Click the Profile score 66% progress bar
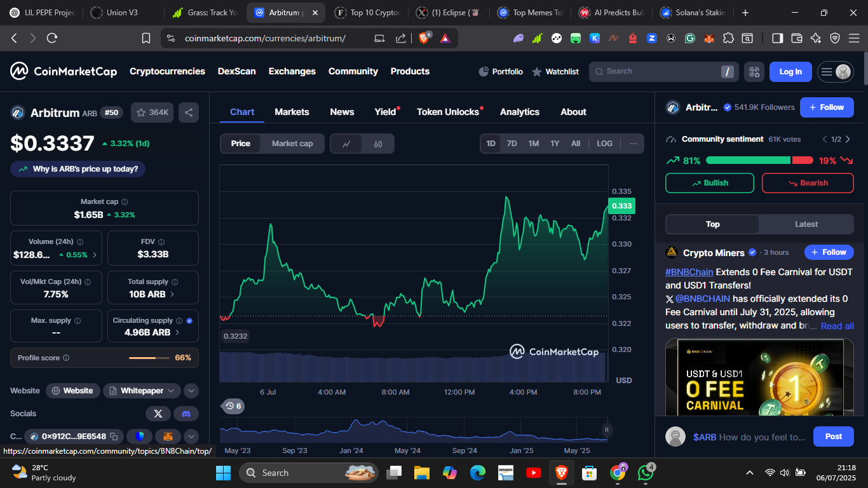Image resolution: width=868 pixels, height=488 pixels. pyautogui.click(x=149, y=358)
